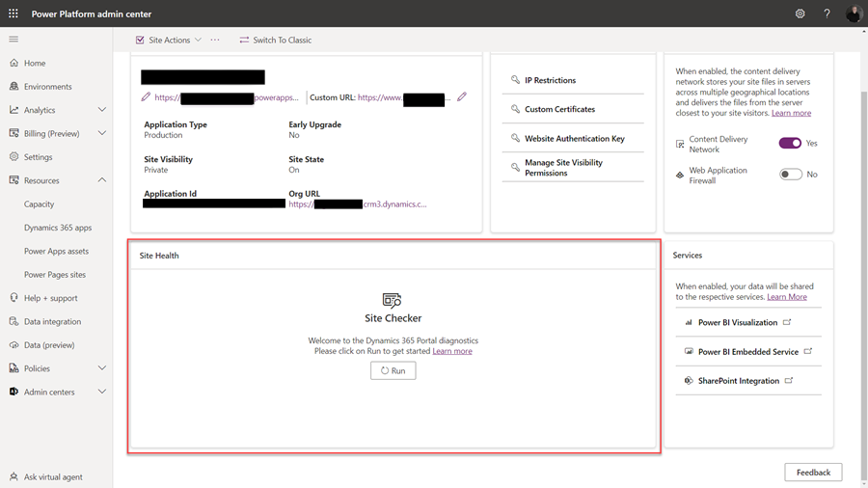
Task: Open the app launcher waffle icon
Action: (x=14, y=14)
